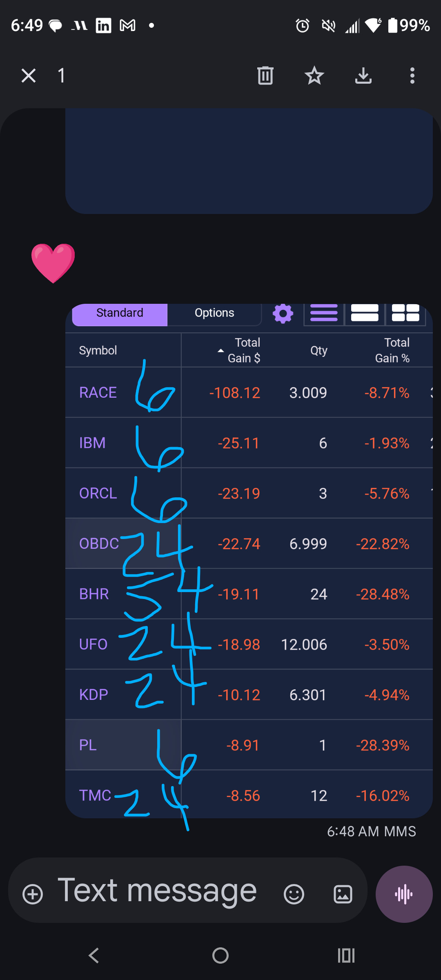
Task: Download the selected image attachment
Action: [363, 76]
